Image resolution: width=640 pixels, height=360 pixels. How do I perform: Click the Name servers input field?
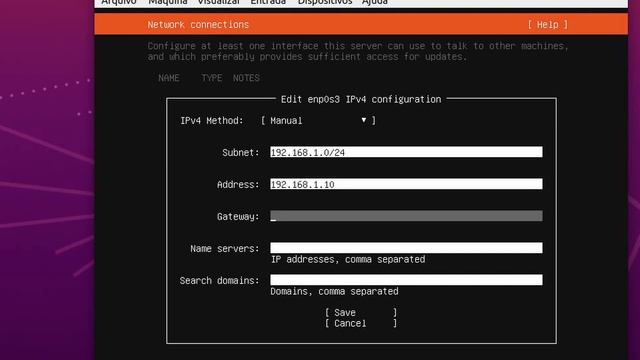(406, 248)
